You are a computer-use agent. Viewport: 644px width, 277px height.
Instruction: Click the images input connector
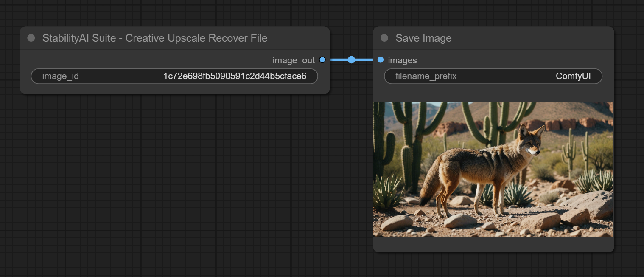coord(381,60)
